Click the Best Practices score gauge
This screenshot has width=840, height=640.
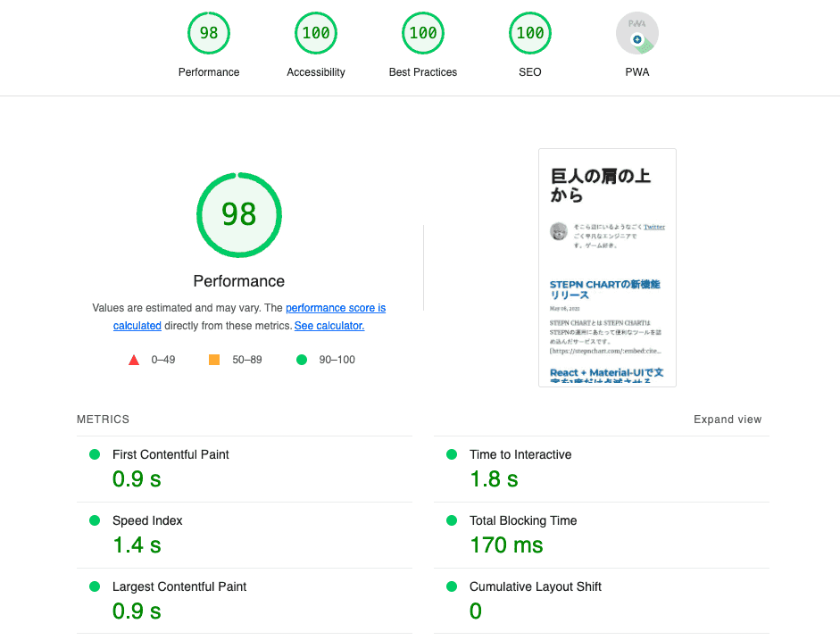(423, 34)
